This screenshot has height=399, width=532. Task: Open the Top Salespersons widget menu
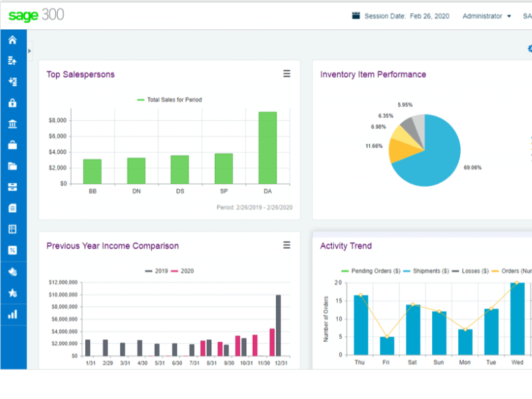click(x=287, y=74)
